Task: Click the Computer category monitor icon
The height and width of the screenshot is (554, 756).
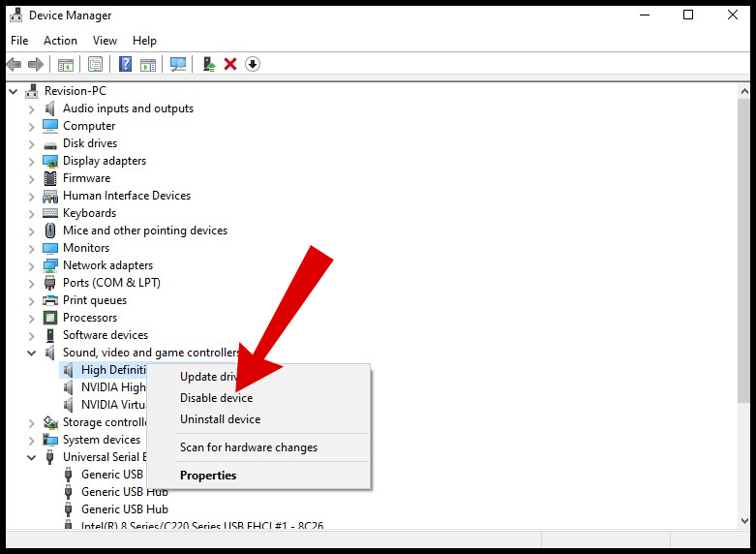Action: (50, 126)
